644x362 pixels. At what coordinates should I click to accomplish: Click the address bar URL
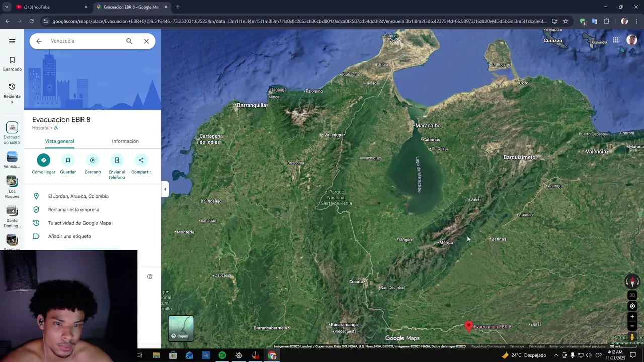(x=299, y=21)
